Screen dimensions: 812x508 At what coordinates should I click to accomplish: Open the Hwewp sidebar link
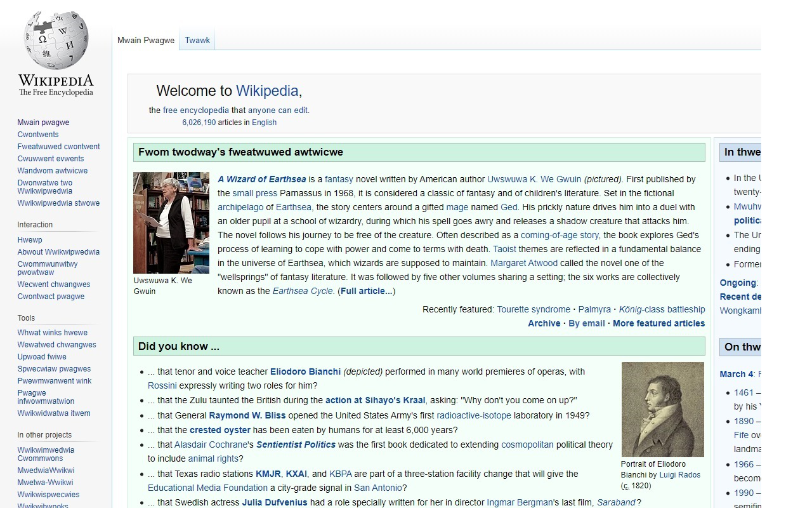pos(30,240)
